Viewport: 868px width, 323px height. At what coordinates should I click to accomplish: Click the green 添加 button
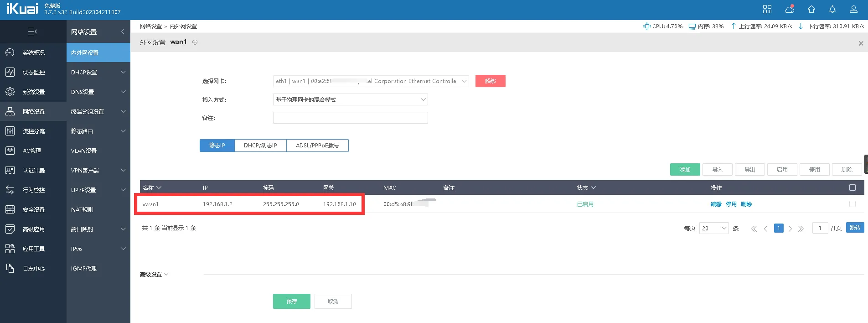[685, 169]
